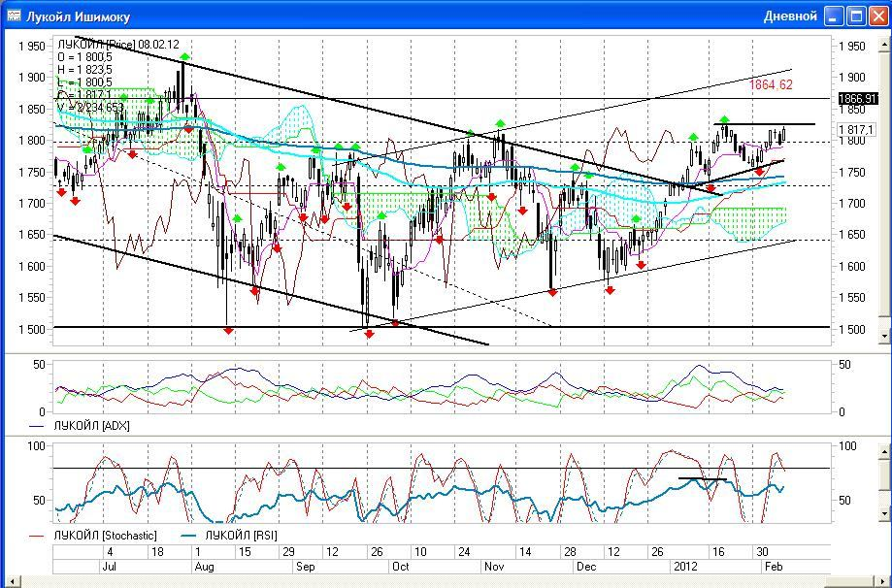
Task: Click the down arrow of the price pane scrollbar
Action: 884,336
